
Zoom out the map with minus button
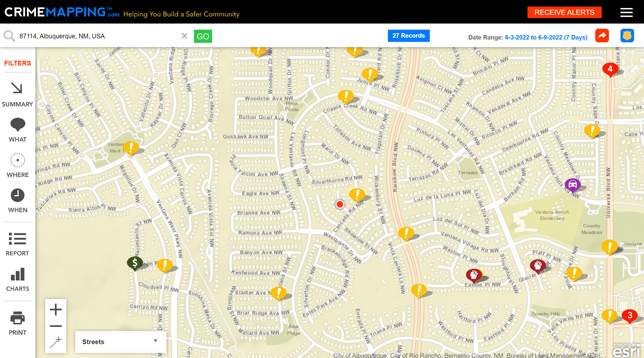click(x=56, y=326)
